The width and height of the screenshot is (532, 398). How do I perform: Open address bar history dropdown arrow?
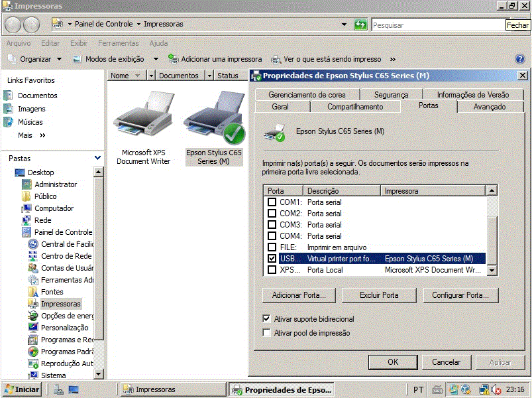344,25
